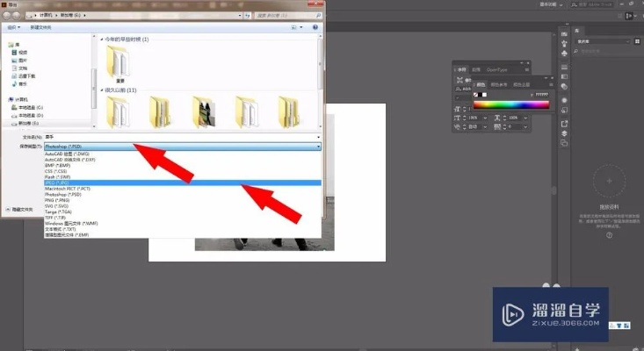Switch to the 颜色主题 color themes tab

pyautogui.click(x=522, y=84)
